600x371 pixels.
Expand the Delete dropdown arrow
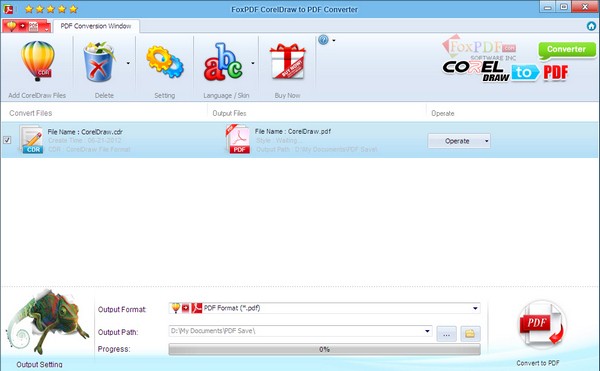128,63
